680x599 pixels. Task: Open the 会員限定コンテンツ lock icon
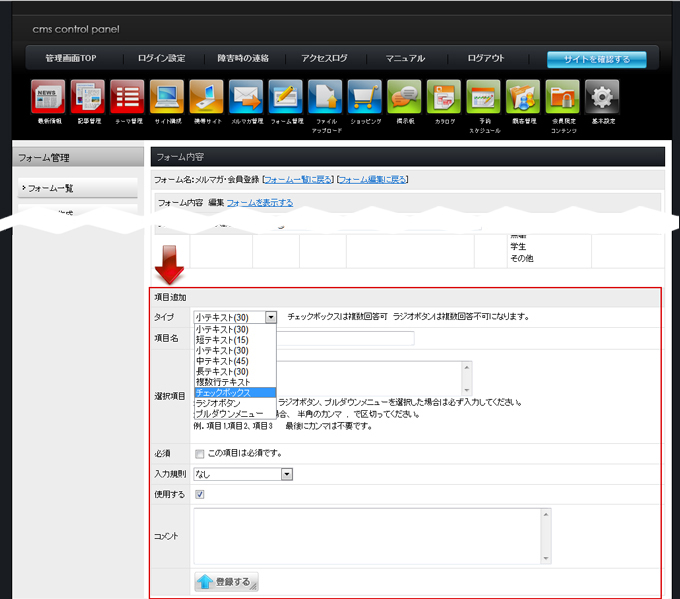click(x=562, y=98)
